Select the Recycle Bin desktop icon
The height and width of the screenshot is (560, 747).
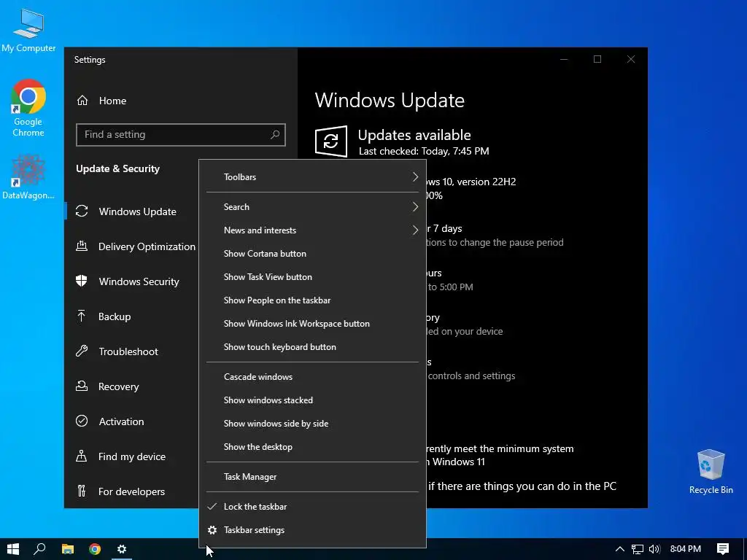(711, 472)
